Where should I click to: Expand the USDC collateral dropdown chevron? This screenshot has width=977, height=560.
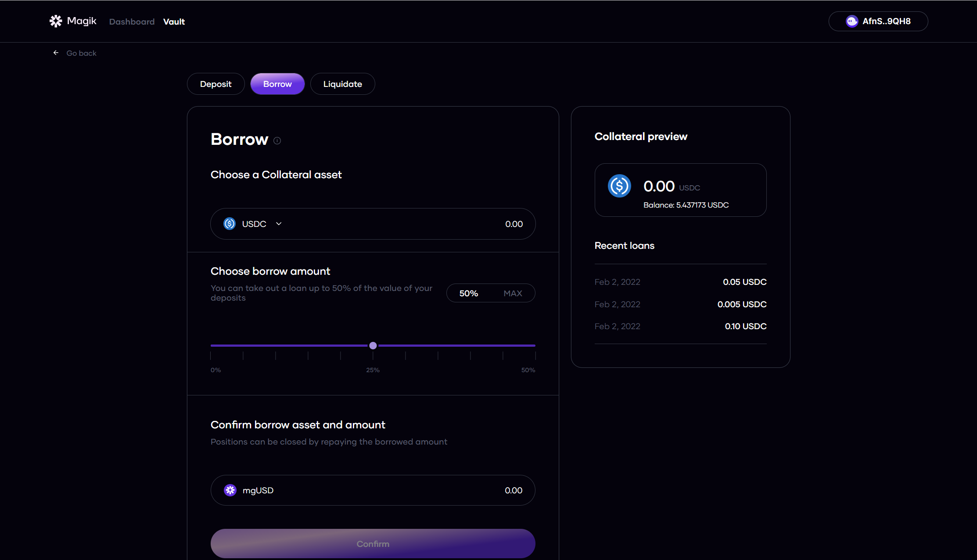pos(279,224)
